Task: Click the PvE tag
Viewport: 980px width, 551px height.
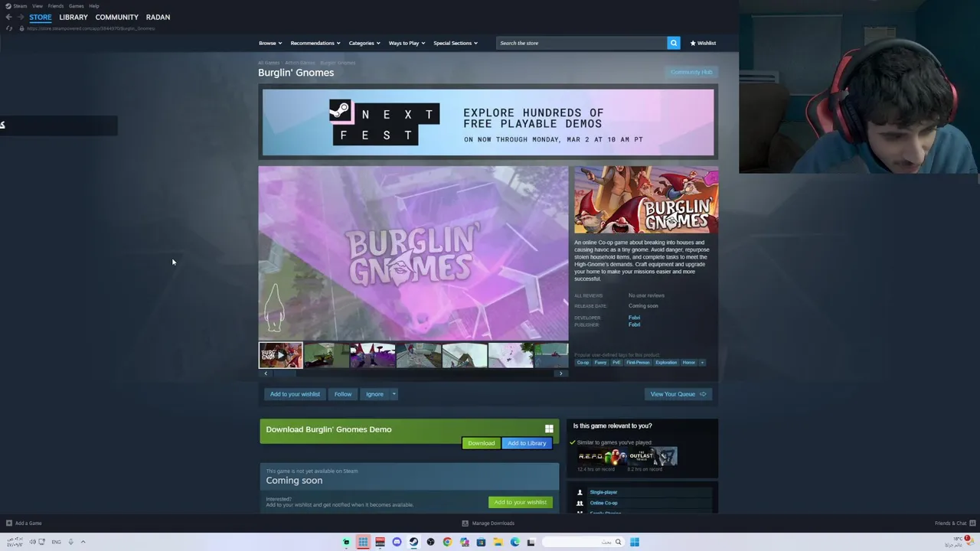Action: point(616,363)
